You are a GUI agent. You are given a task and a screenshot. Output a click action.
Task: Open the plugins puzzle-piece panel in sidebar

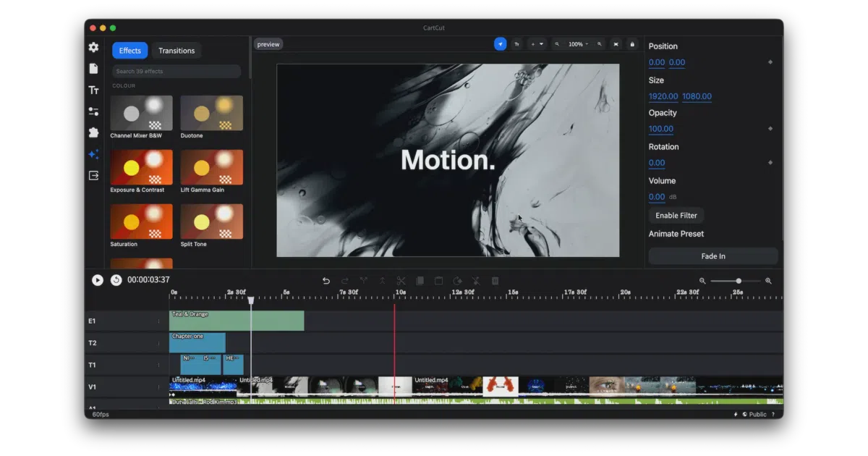[x=93, y=132]
